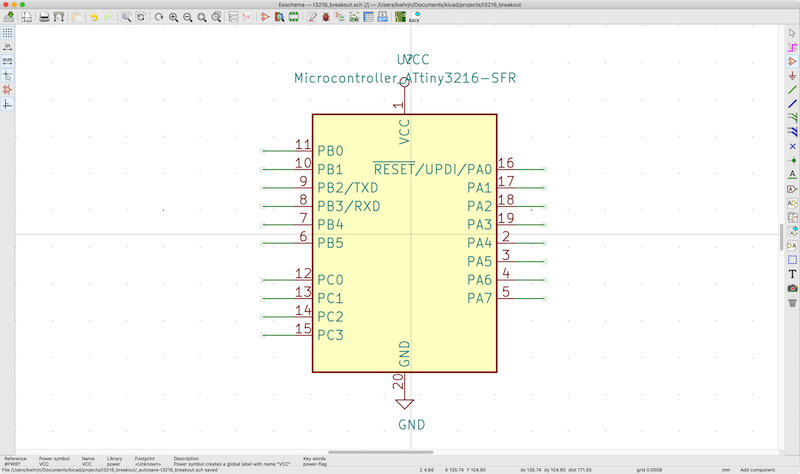Paste from clipboard icon
800x474 pixels.
coord(77,17)
